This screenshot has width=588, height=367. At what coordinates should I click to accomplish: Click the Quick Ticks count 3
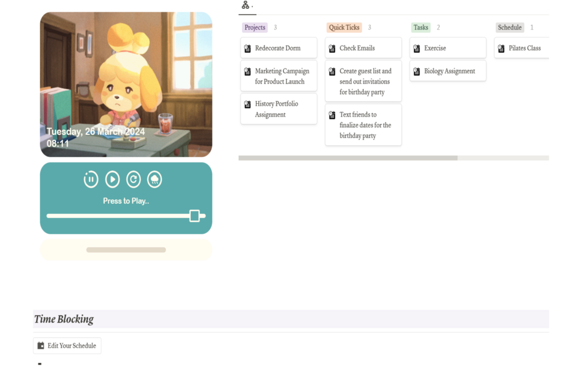pos(369,27)
